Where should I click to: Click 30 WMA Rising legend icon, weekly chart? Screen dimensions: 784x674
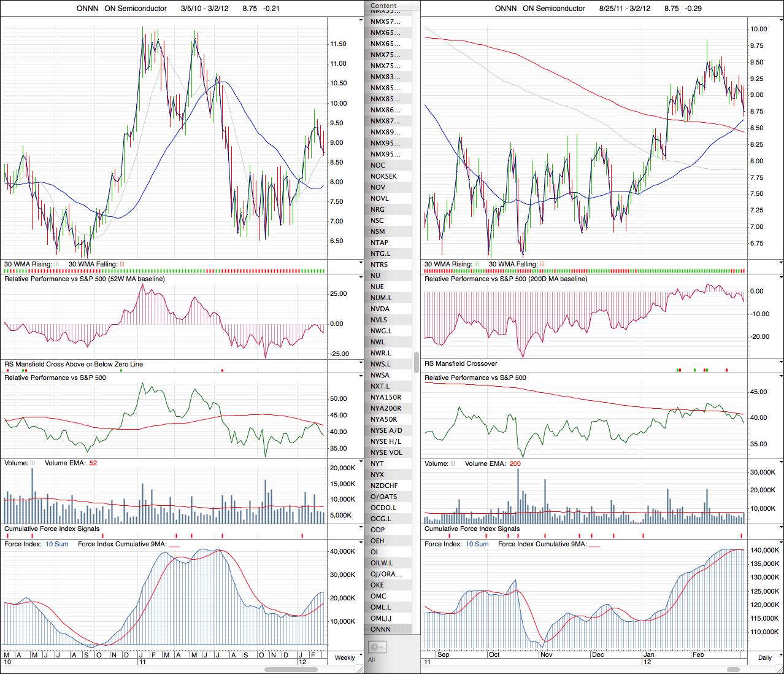[57, 265]
